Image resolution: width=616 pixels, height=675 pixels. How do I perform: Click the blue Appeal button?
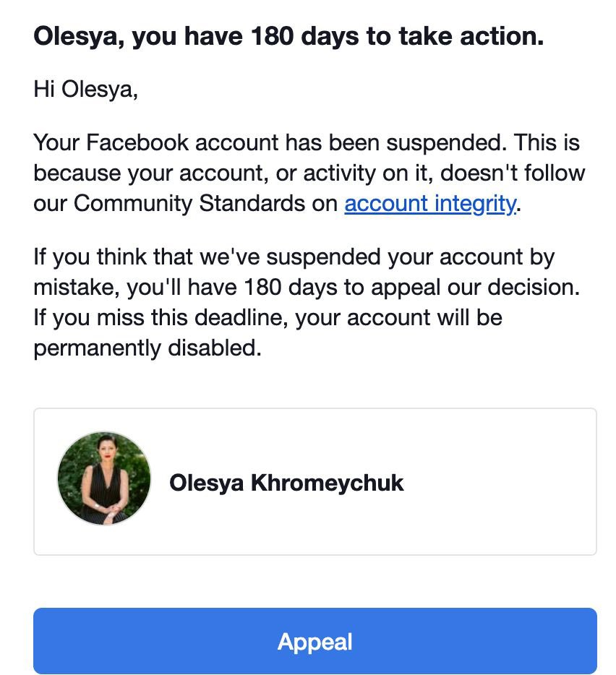(315, 641)
